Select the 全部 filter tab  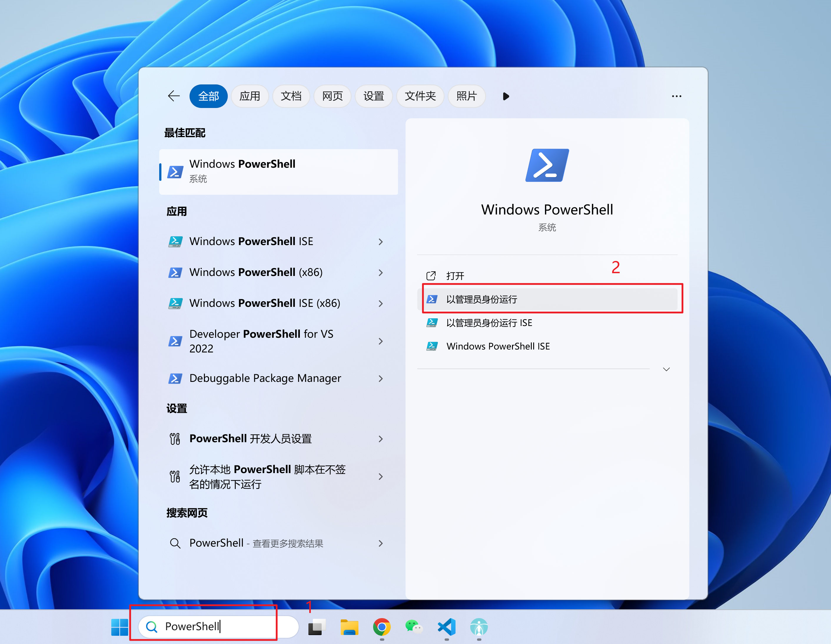209,96
